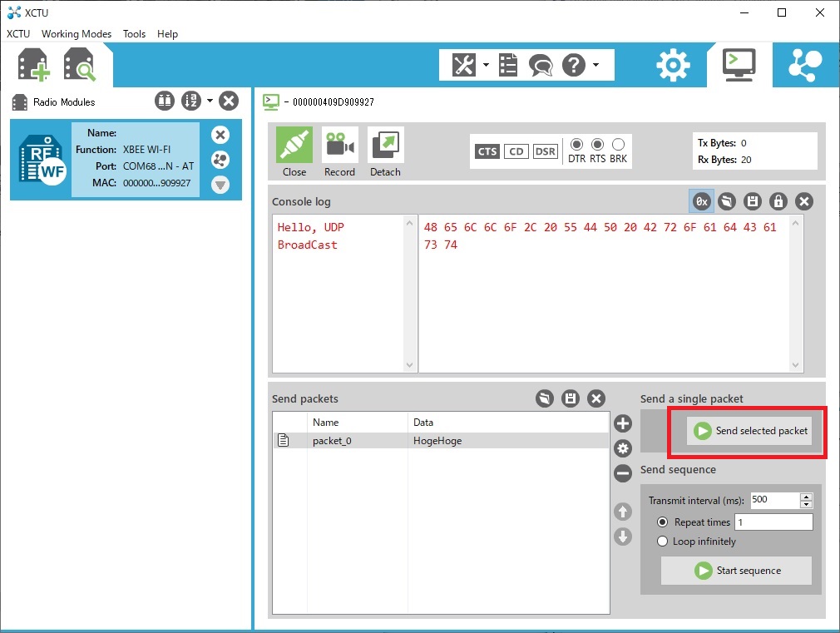Open the Help dropdown arrow next to question mark
The image size is (840, 633).
pos(596,65)
